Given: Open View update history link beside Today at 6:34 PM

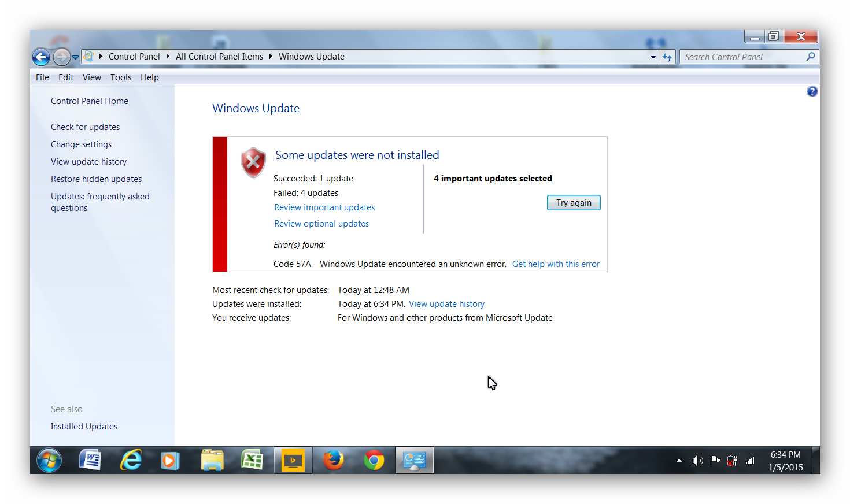Looking at the screenshot, I should [446, 304].
